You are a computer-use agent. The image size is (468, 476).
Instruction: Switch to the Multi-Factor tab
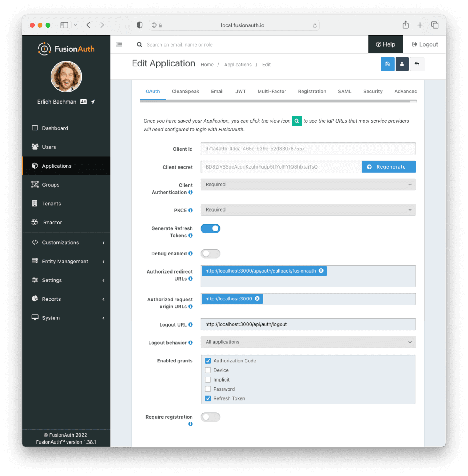[272, 91]
